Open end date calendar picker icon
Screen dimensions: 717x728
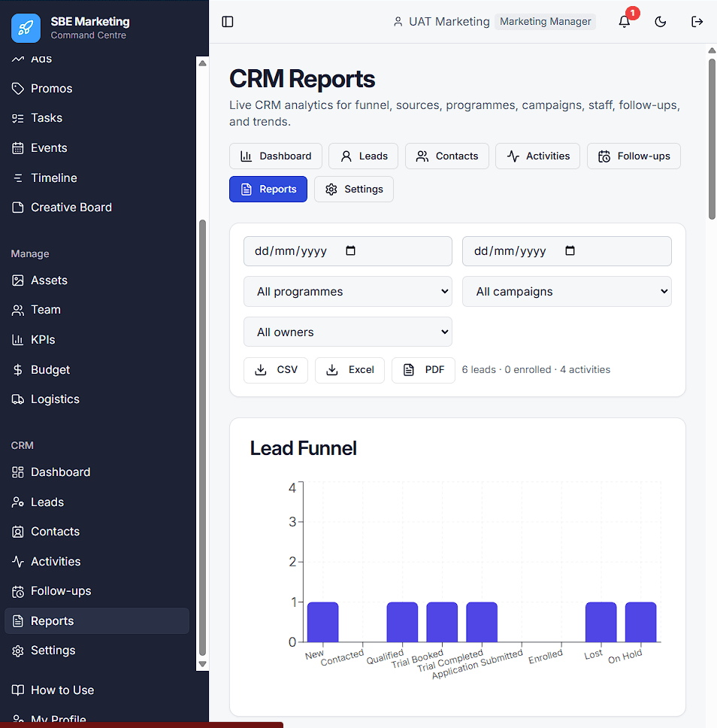[570, 250]
